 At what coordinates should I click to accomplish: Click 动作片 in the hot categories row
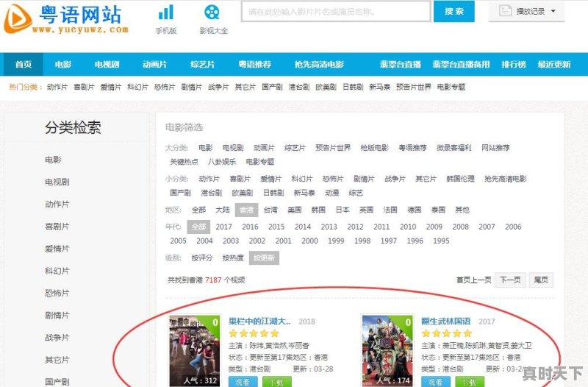(x=57, y=87)
